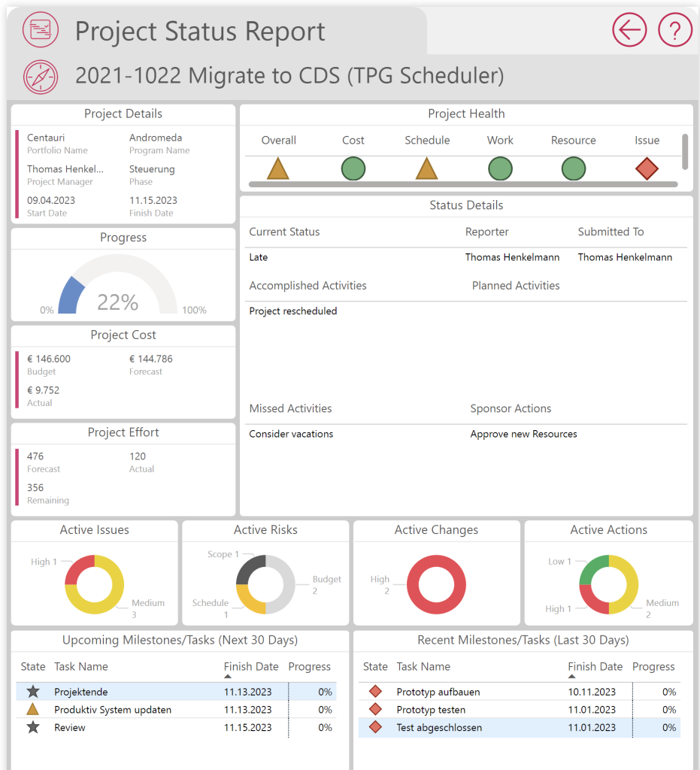Click the back arrow icon
The width and height of the screenshot is (700, 770).
pos(629,30)
